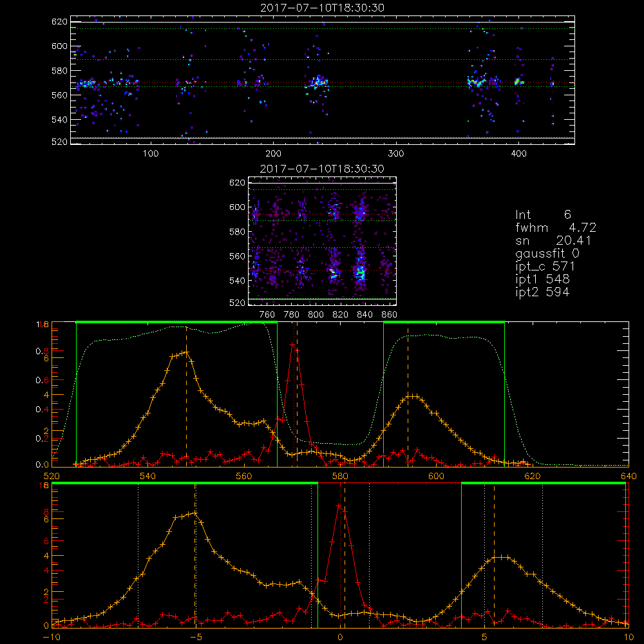Screen dimensions: 644x644
Task: Select the 'sn 20.41' readout line
Action: pyautogui.click(x=553, y=240)
